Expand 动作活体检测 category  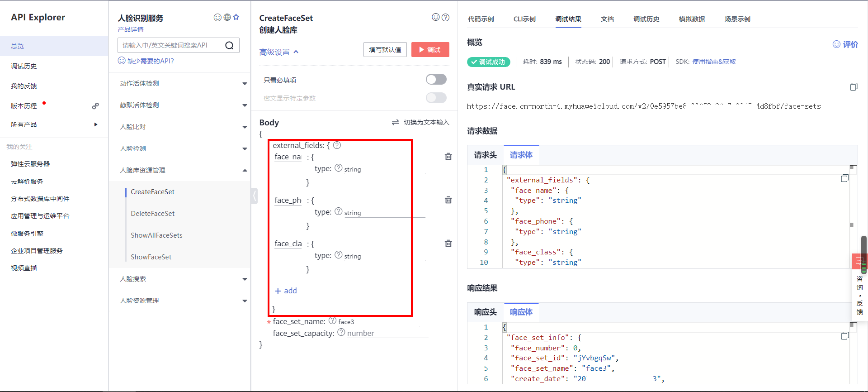pos(245,84)
